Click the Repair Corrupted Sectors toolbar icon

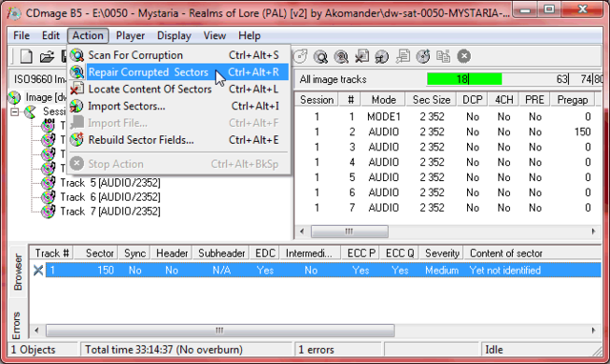tap(341, 57)
